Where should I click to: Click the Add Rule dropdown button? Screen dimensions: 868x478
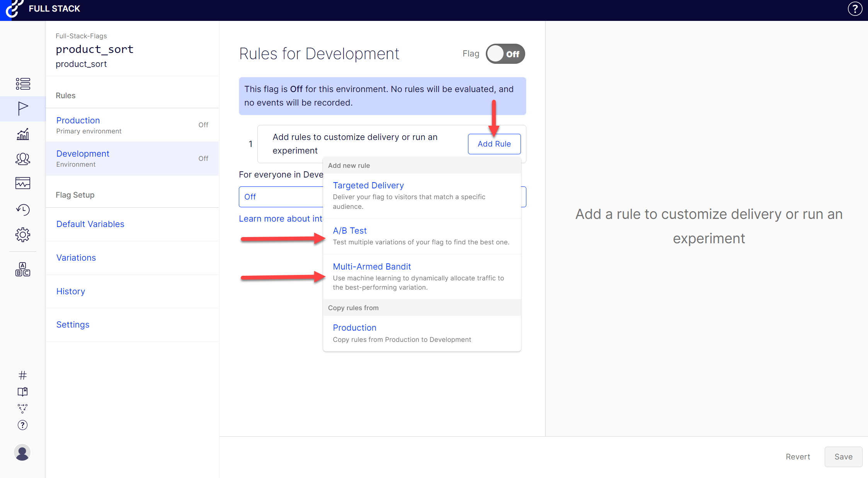coord(494,144)
